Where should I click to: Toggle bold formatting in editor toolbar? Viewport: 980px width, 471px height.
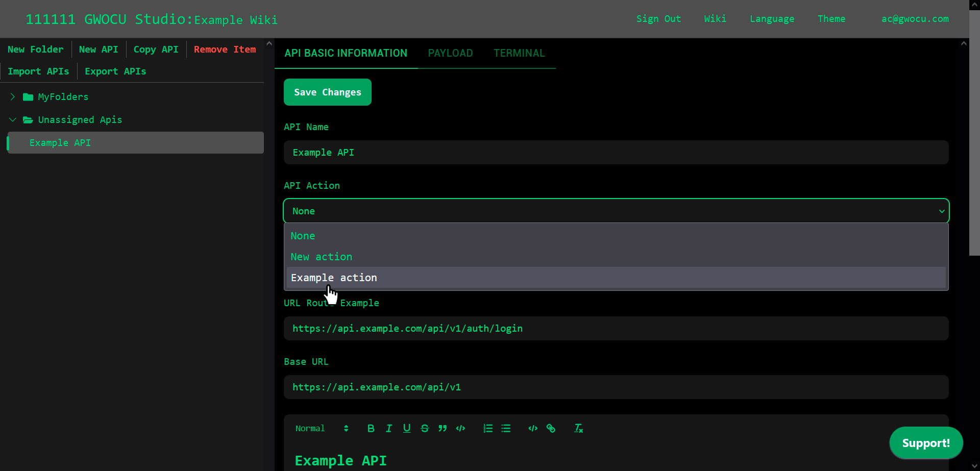[371, 428]
